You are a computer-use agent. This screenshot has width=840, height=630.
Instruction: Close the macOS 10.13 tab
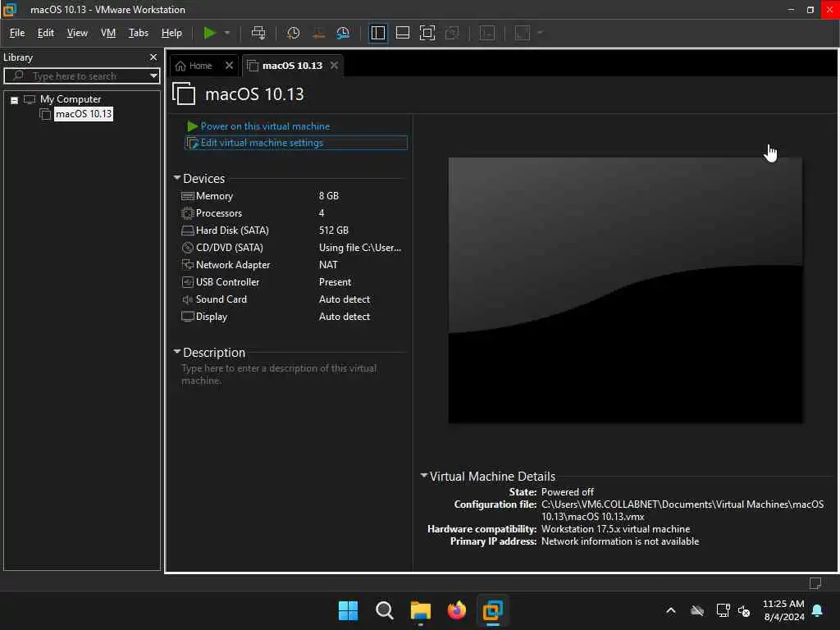click(335, 66)
